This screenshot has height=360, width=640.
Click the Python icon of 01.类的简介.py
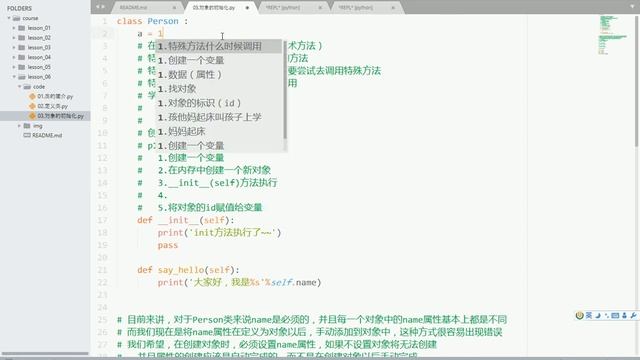[32, 96]
